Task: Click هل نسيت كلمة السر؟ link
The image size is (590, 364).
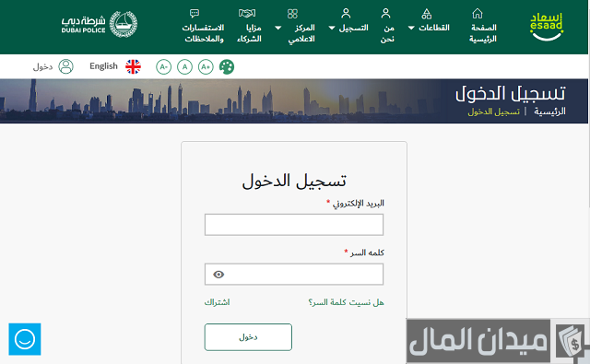Action: (347, 302)
